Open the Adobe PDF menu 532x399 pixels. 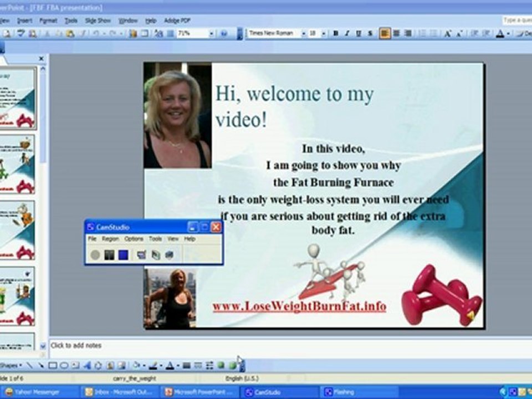(x=177, y=21)
